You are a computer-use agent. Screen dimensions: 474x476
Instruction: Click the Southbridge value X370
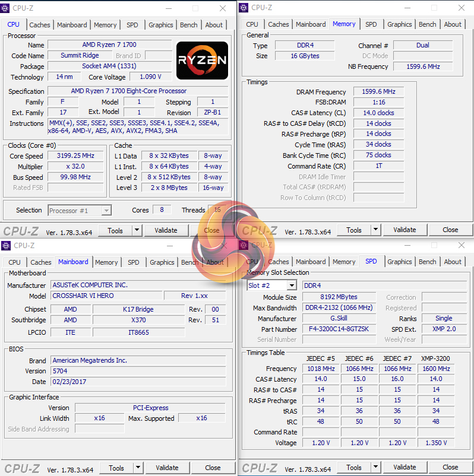point(138,320)
